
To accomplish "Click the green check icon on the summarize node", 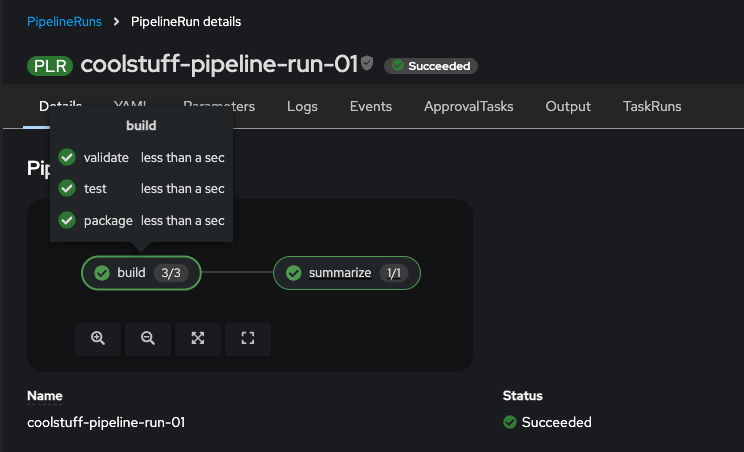I will point(293,273).
